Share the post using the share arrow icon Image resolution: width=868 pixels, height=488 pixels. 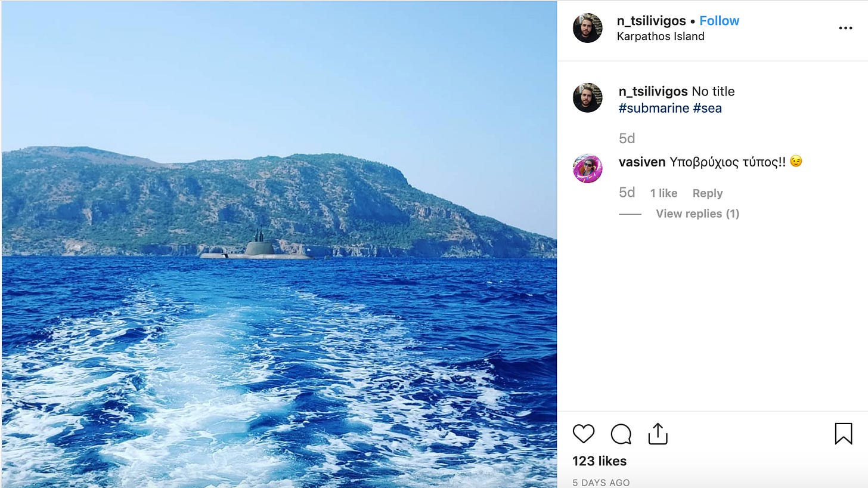(x=658, y=434)
